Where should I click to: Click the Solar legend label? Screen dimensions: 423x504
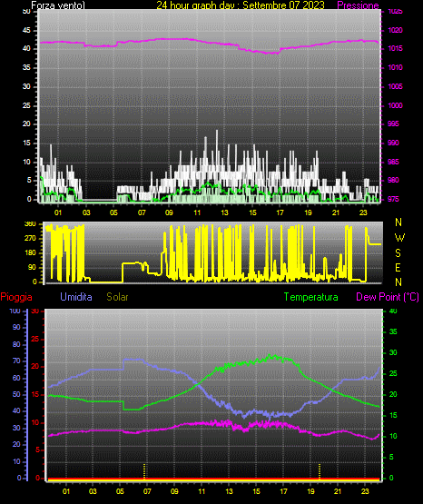pyautogui.click(x=117, y=297)
